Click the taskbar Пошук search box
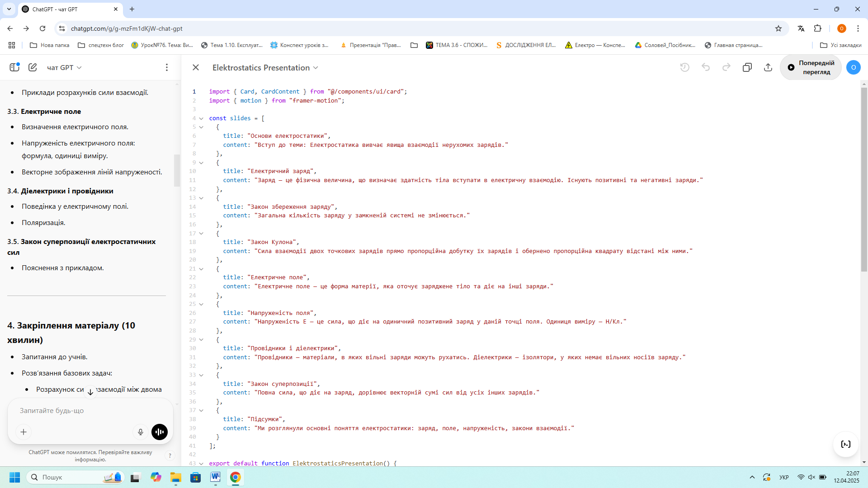This screenshot has height=488, width=868. coord(75,477)
